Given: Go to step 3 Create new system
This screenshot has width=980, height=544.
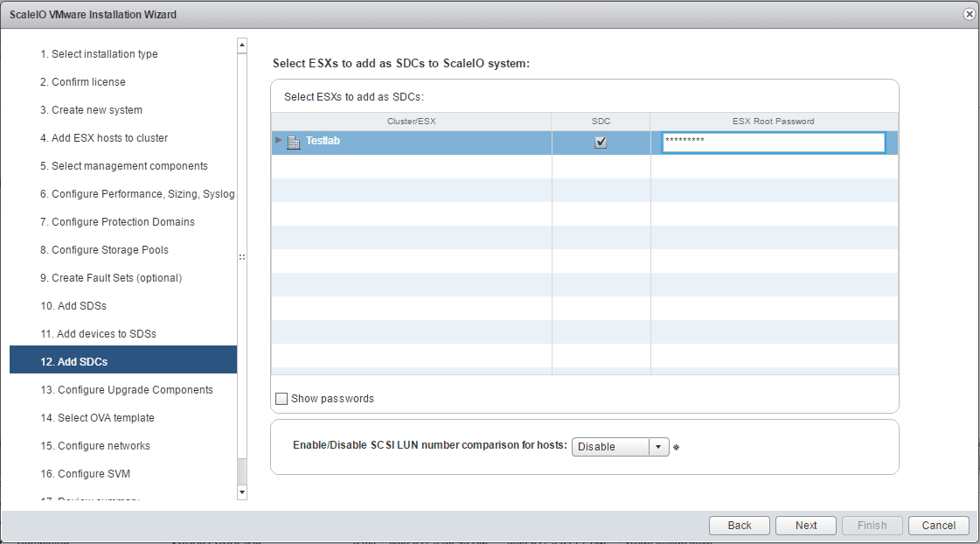Looking at the screenshot, I should coord(91,110).
